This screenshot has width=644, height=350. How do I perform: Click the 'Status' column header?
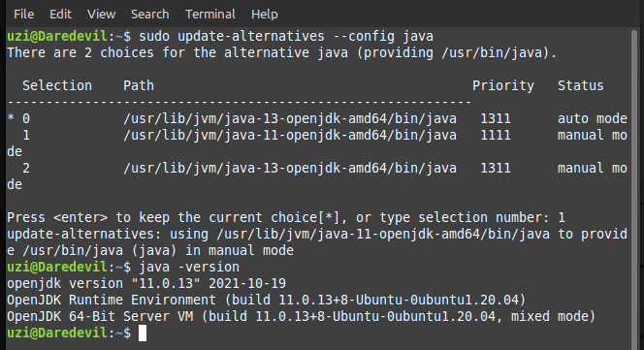pos(580,85)
